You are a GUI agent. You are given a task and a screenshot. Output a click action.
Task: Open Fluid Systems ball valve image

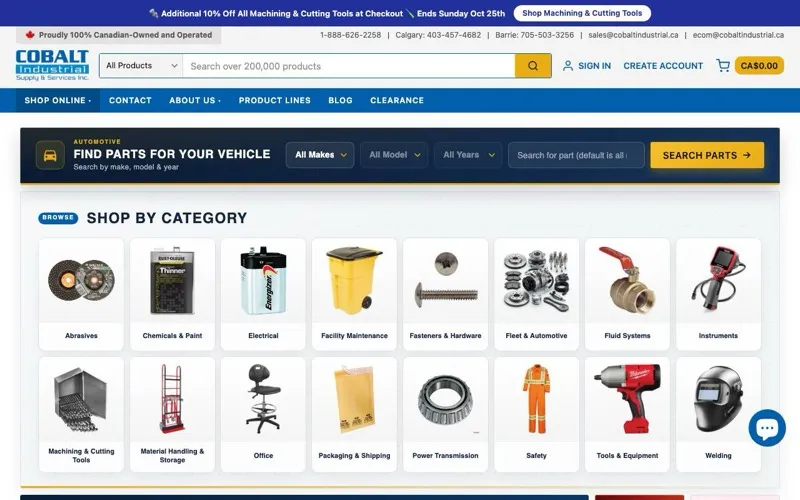(627, 280)
